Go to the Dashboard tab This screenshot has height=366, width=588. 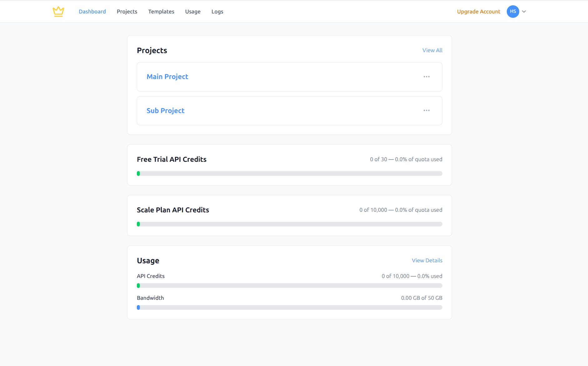(92, 12)
